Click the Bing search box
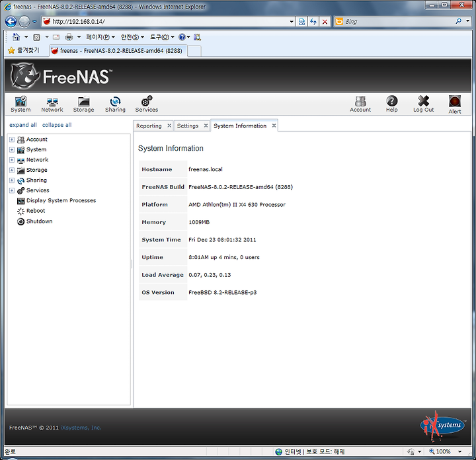Image resolution: width=476 pixels, height=460 pixels. [398, 22]
